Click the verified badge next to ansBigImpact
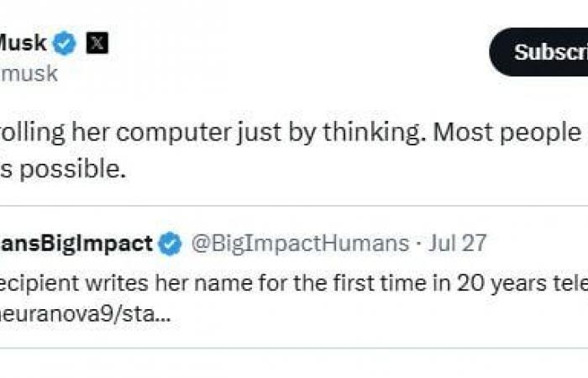588x378 pixels. [x=170, y=244]
